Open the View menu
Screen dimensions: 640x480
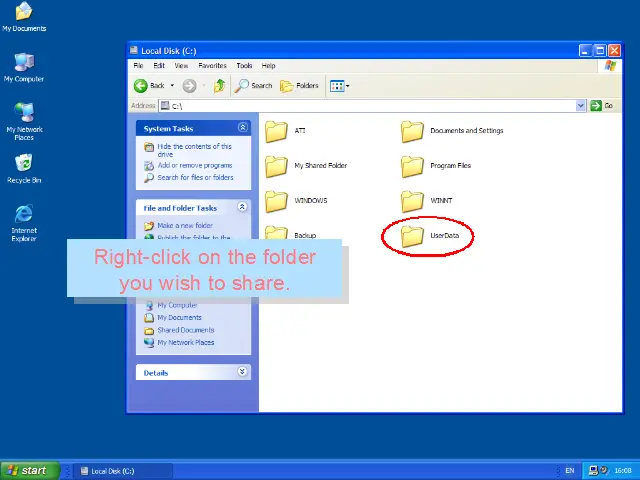click(x=181, y=66)
